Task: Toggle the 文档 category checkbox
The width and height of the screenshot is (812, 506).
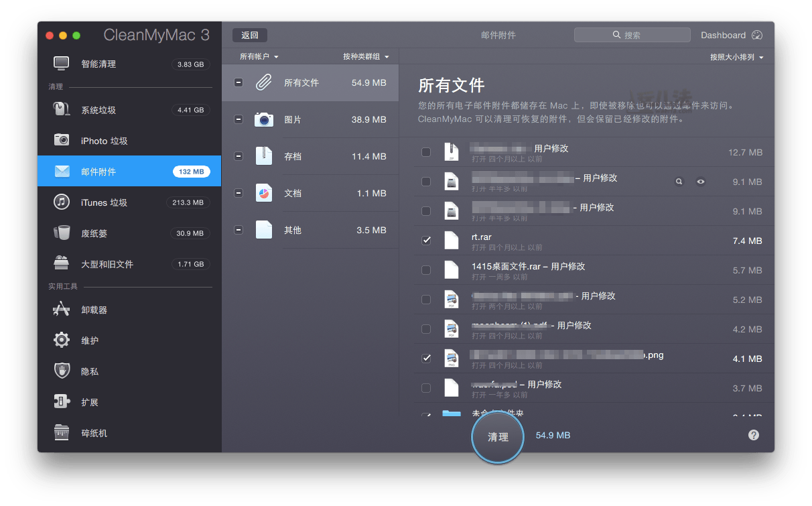Action: 239,193
